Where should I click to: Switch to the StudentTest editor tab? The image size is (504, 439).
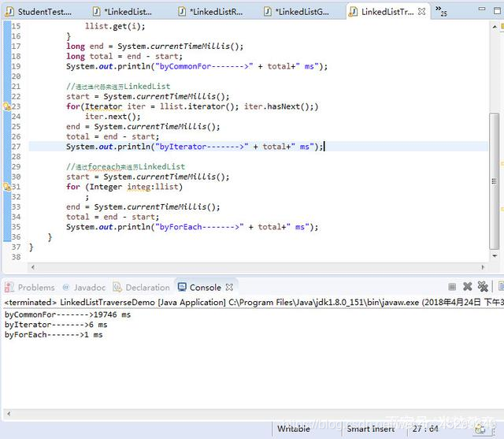39,12
